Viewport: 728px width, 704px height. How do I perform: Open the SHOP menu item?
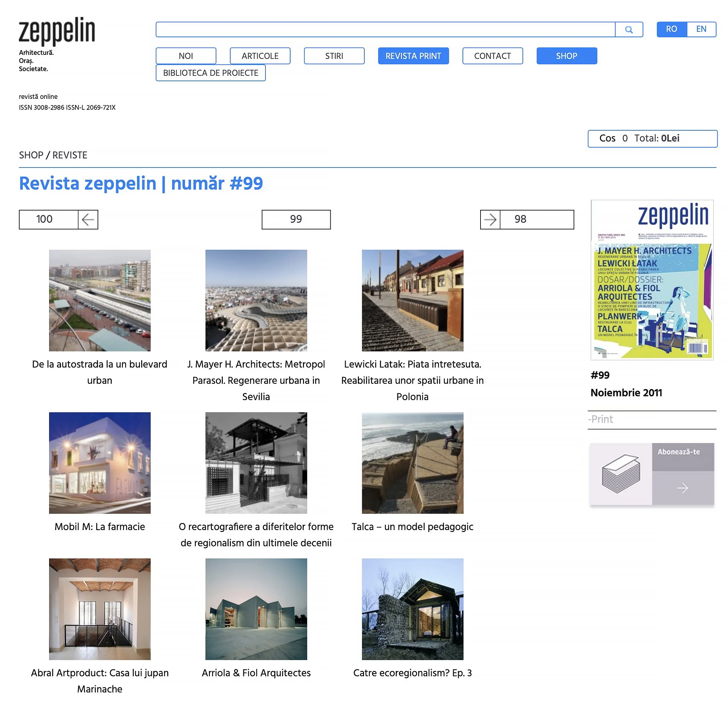tap(567, 56)
